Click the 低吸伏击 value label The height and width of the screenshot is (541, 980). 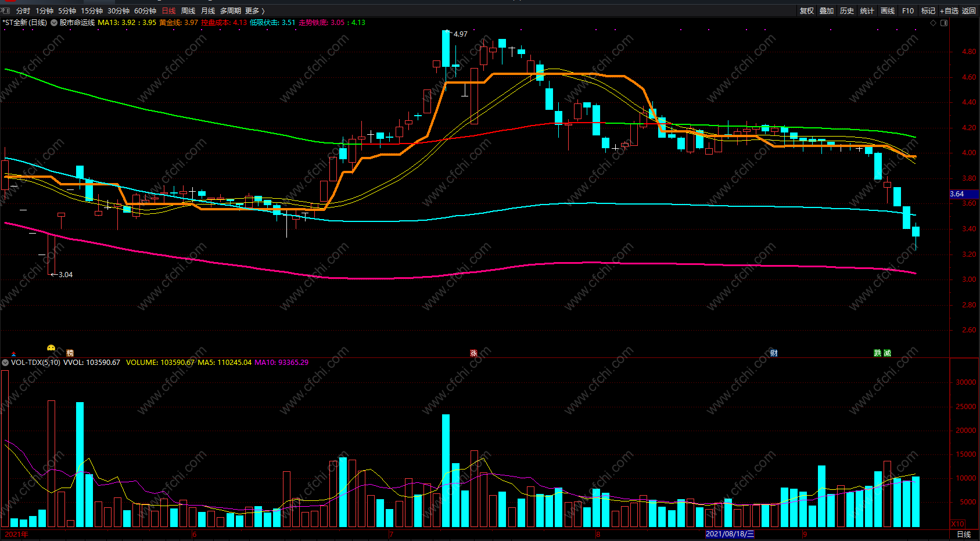(x=272, y=23)
